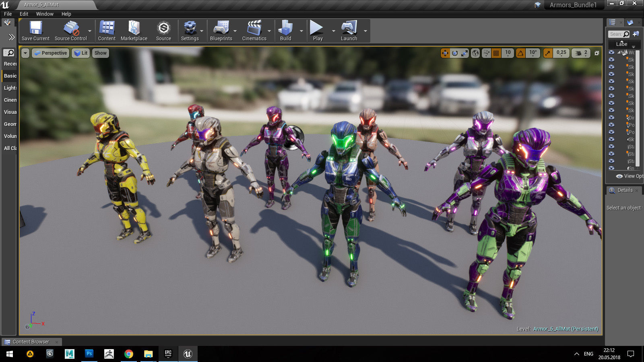Open Photoshop from the taskbar
Screen dimensions: 644x362
click(89, 354)
